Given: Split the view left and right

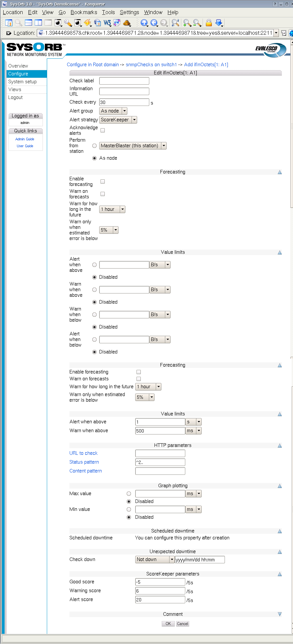Looking at the screenshot, I should click(38, 23).
